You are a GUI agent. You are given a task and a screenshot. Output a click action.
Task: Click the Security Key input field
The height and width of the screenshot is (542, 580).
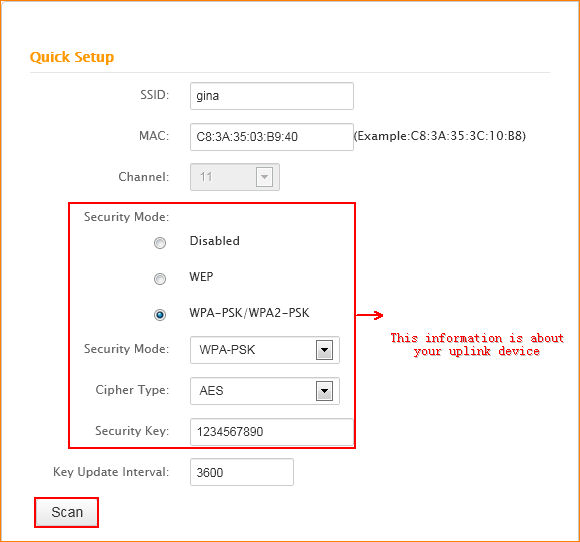tap(272, 432)
